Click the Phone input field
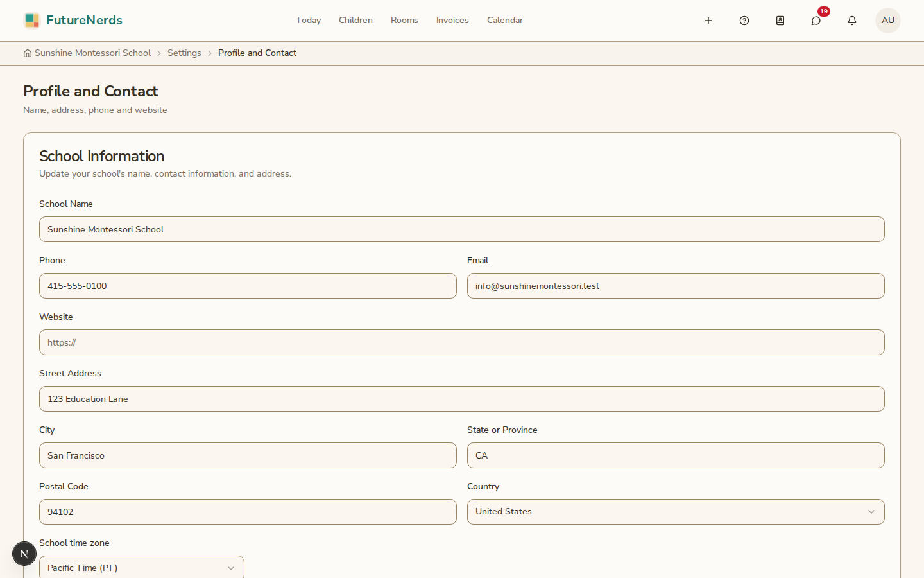924x578 pixels. tap(248, 286)
